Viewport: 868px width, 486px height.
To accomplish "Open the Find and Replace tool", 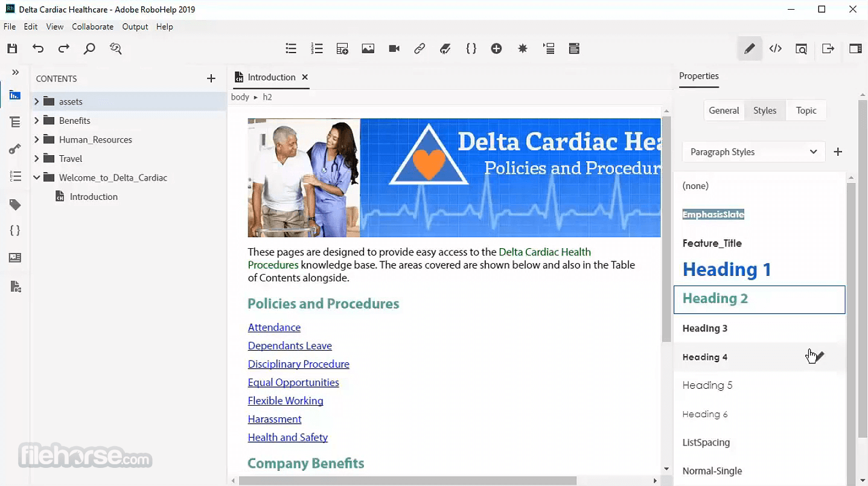I will tap(116, 49).
